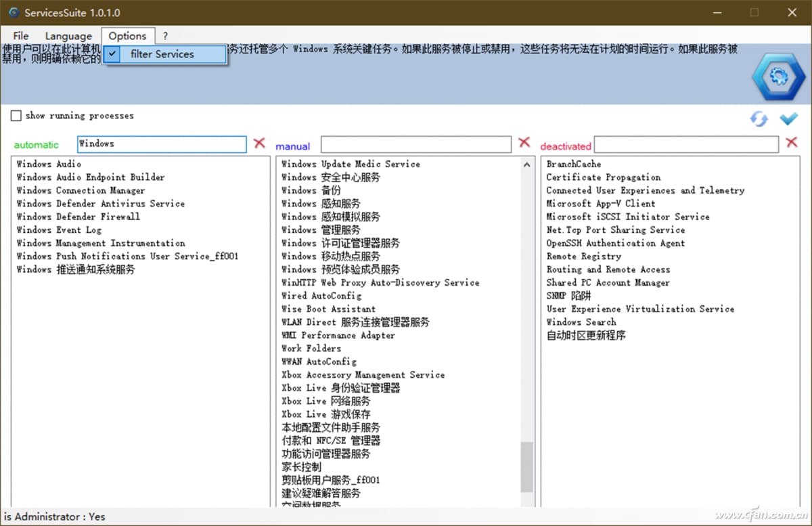812x526 pixels.
Task: Clear the manual filter with red X
Action: click(524, 143)
